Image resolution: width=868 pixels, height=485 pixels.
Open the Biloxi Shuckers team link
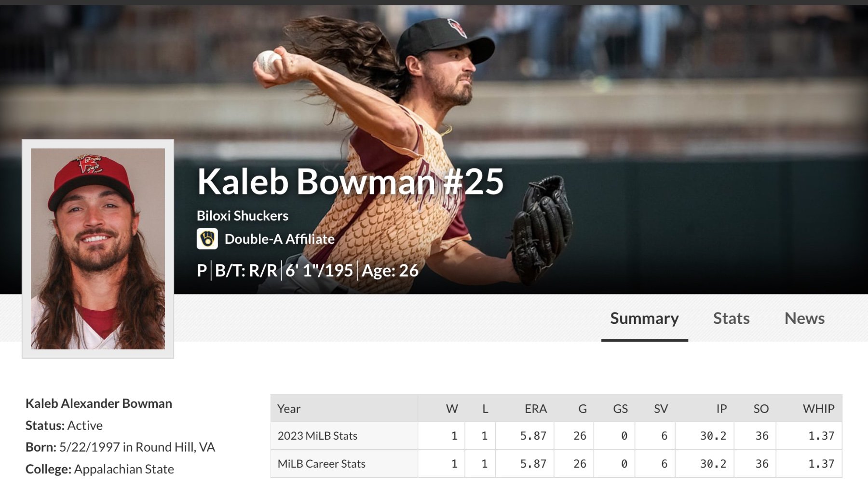coord(243,216)
